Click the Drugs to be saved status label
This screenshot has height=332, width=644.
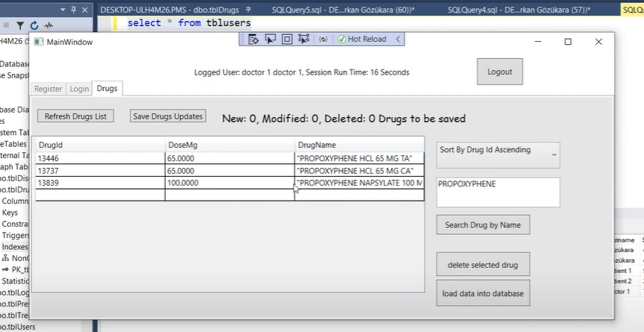click(344, 119)
